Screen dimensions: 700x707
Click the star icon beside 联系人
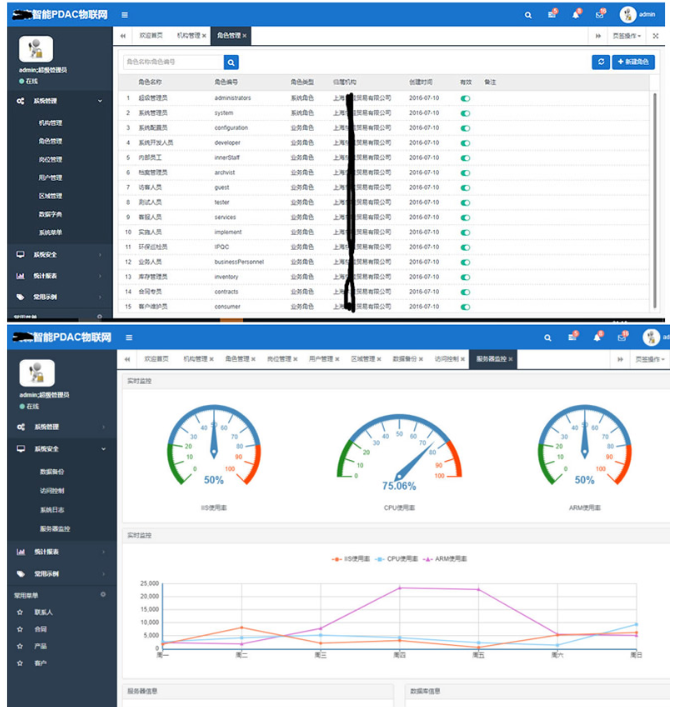click(x=20, y=611)
